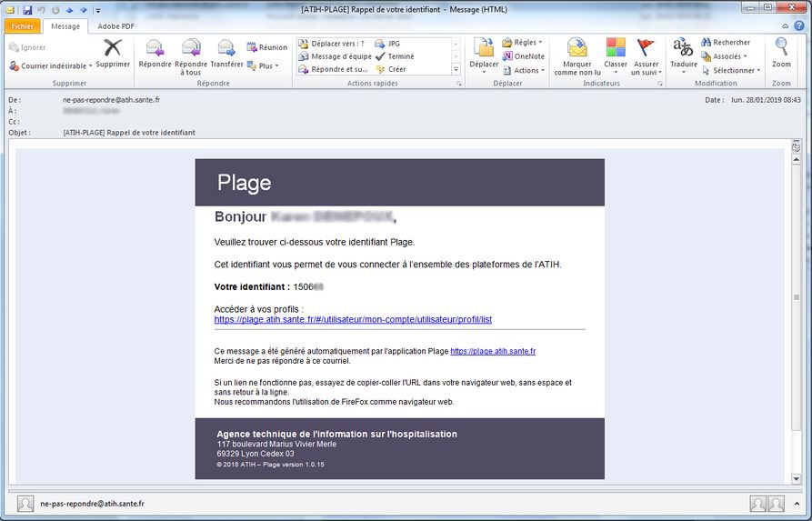The height and width of the screenshot is (521, 812).
Task: Mark as Terminé in quick actions
Action: (395, 56)
